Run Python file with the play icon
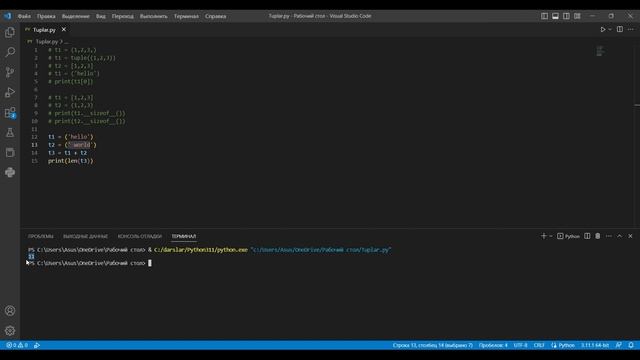Viewport: 640px width, 360px height. pyautogui.click(x=602, y=29)
